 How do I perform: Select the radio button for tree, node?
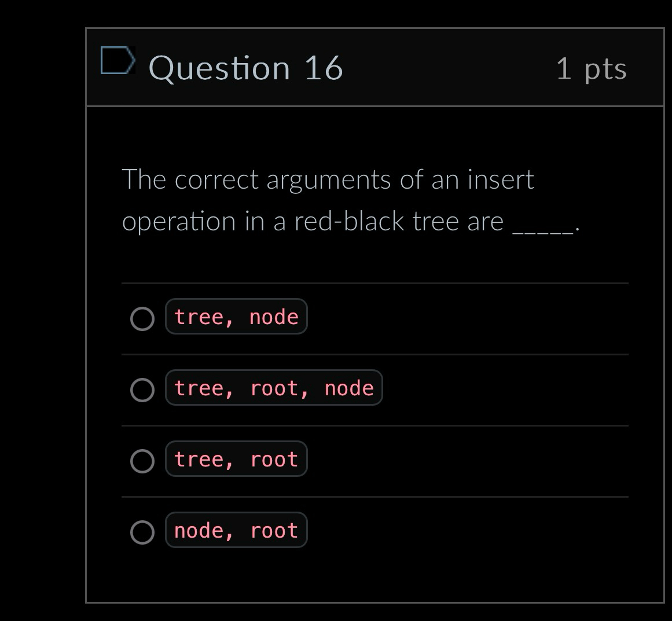pyautogui.click(x=142, y=319)
